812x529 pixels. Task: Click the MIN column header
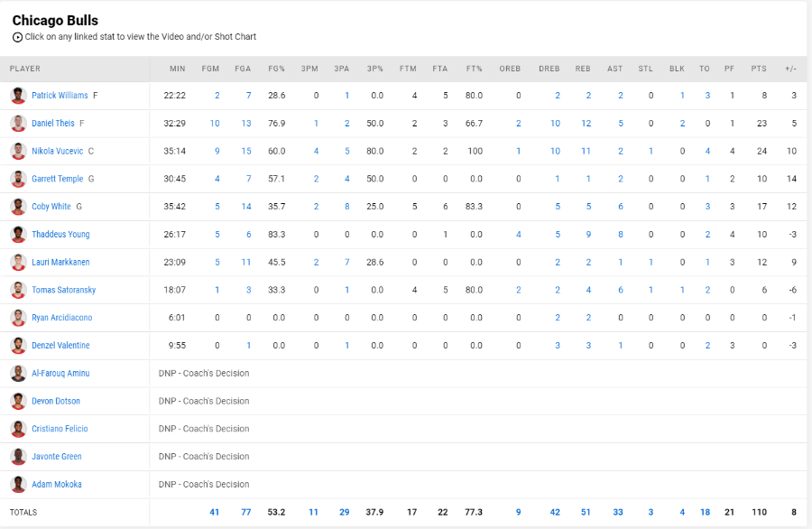click(x=178, y=69)
